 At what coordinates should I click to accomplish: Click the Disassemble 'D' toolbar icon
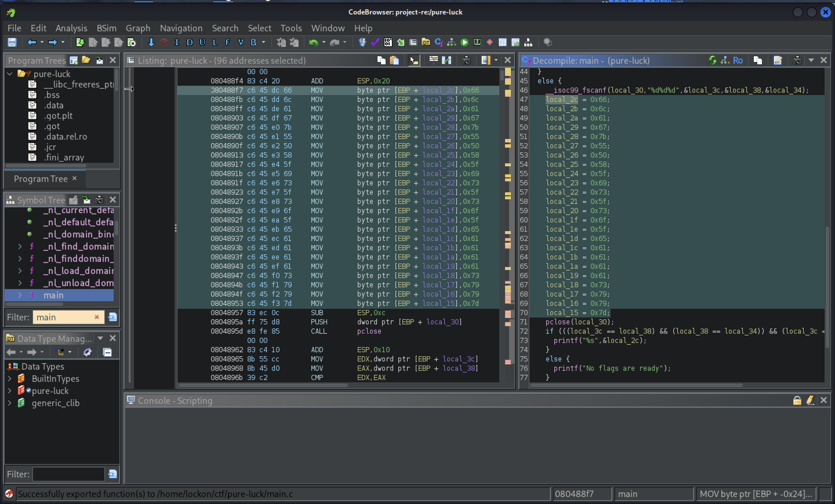click(189, 42)
